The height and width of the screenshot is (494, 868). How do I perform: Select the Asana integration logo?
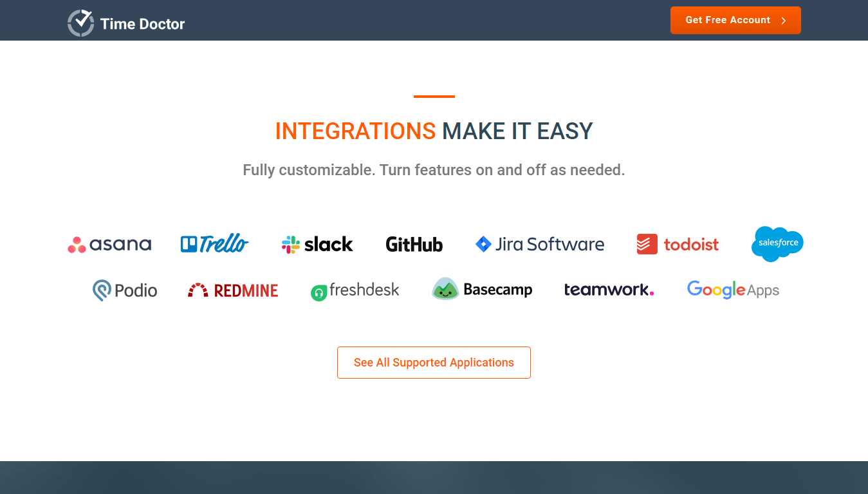(109, 245)
